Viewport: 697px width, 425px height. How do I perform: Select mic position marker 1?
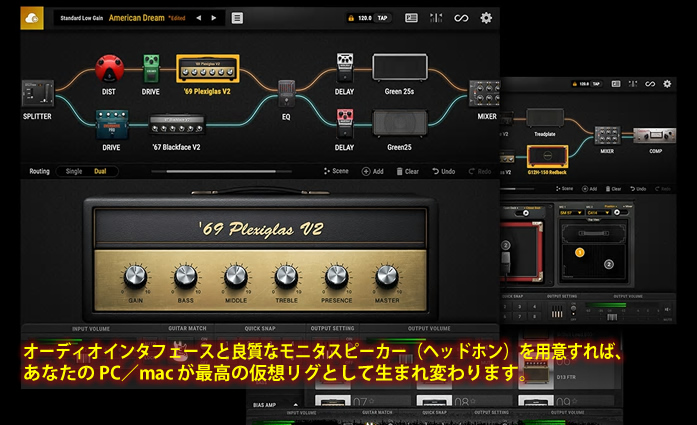coord(580,253)
